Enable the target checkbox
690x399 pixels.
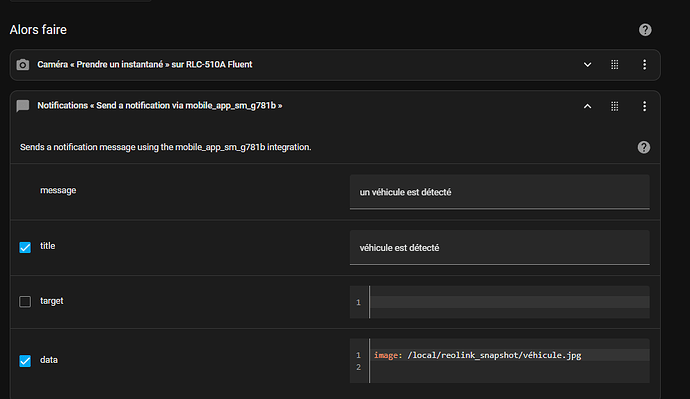[x=25, y=301]
